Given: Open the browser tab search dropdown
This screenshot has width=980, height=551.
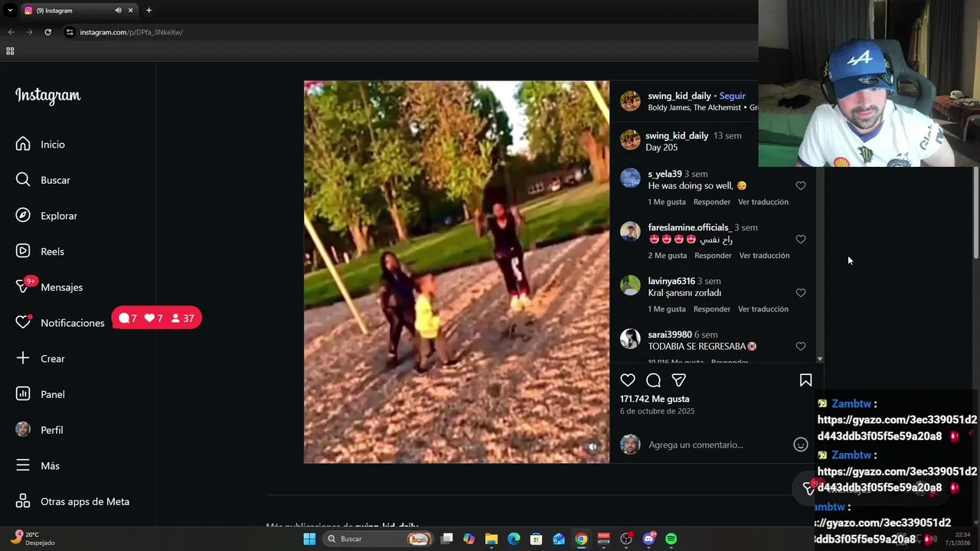Looking at the screenshot, I should point(9,11).
